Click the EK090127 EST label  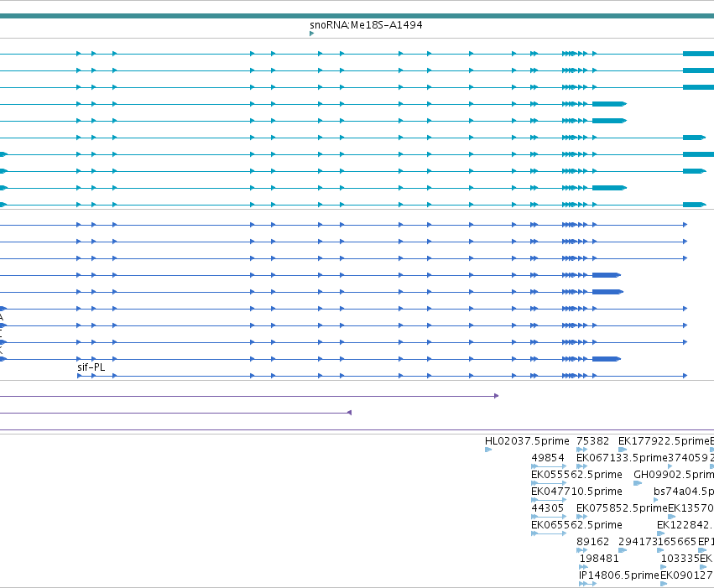click(x=686, y=575)
